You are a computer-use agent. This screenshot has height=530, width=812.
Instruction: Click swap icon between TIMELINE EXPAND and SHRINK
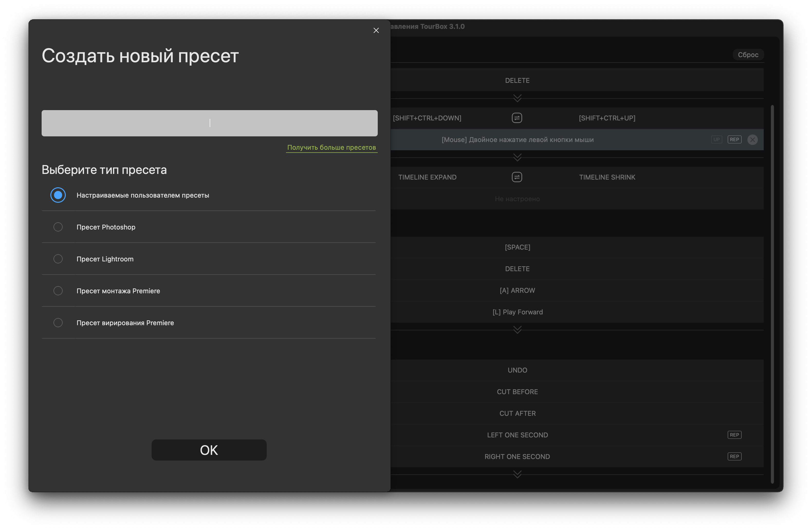click(x=516, y=177)
